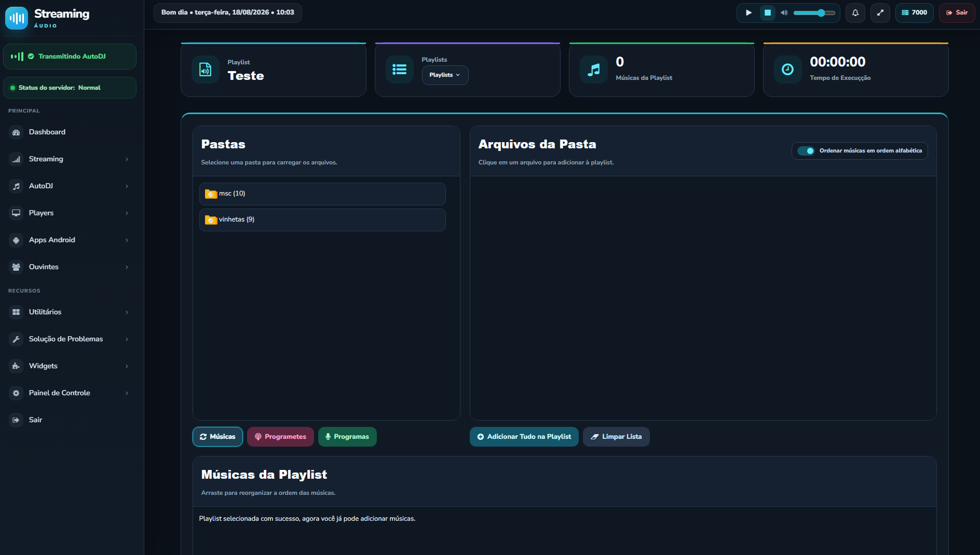The height and width of the screenshot is (555, 980).
Task: Open the Ouvintes sidebar menu
Action: click(70, 267)
